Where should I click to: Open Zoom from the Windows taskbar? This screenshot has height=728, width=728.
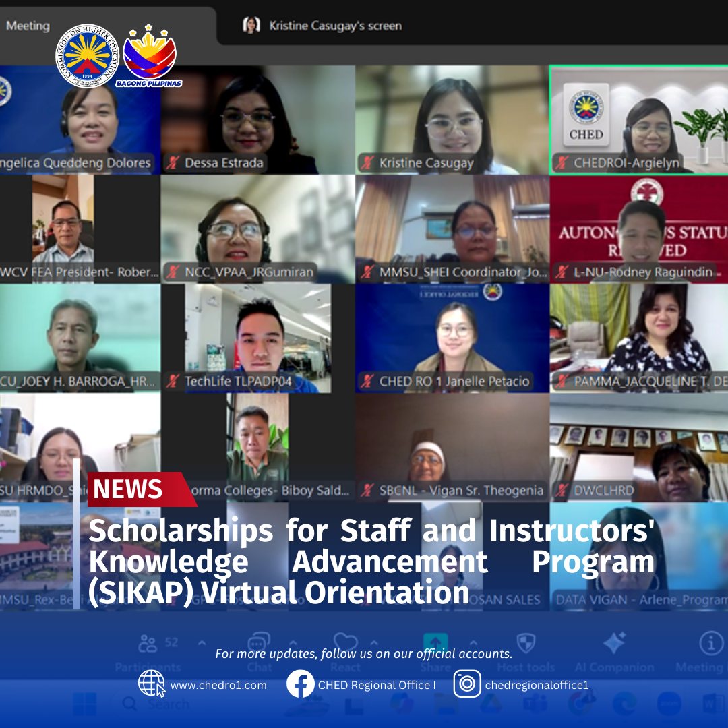669,704
